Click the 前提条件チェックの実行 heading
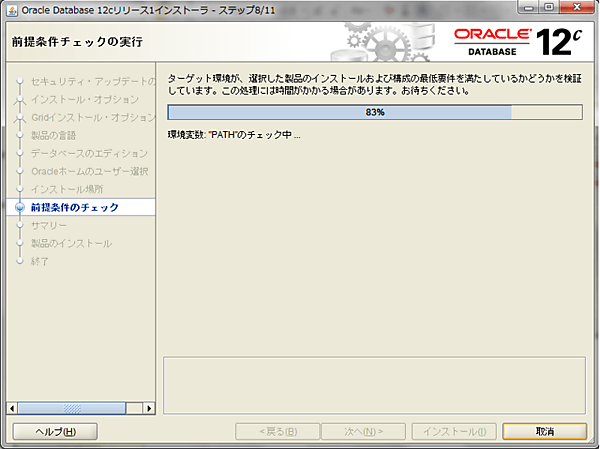 point(77,41)
